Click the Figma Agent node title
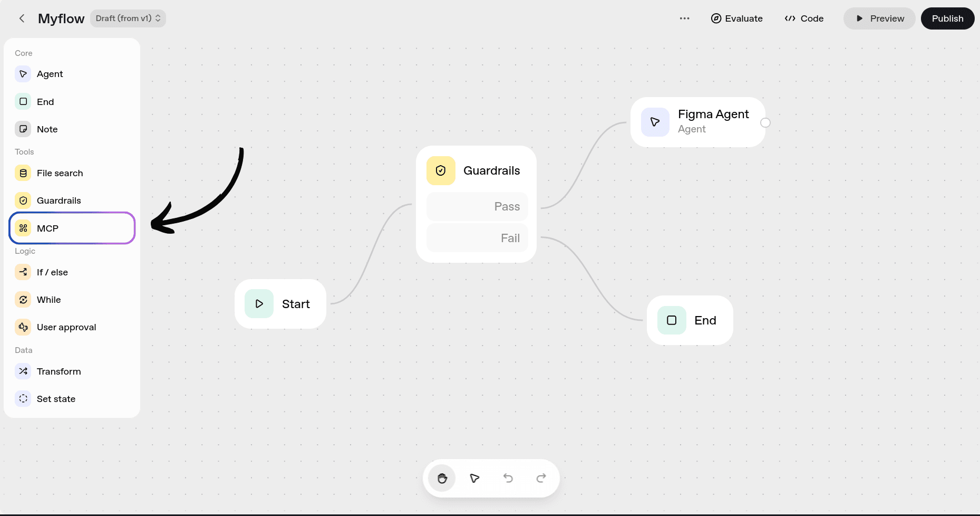The height and width of the screenshot is (516, 980). [713, 114]
